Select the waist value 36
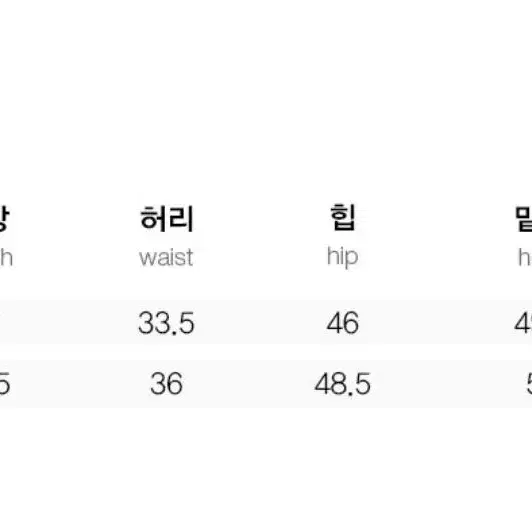The height and width of the screenshot is (532, 532). pyautogui.click(x=167, y=384)
